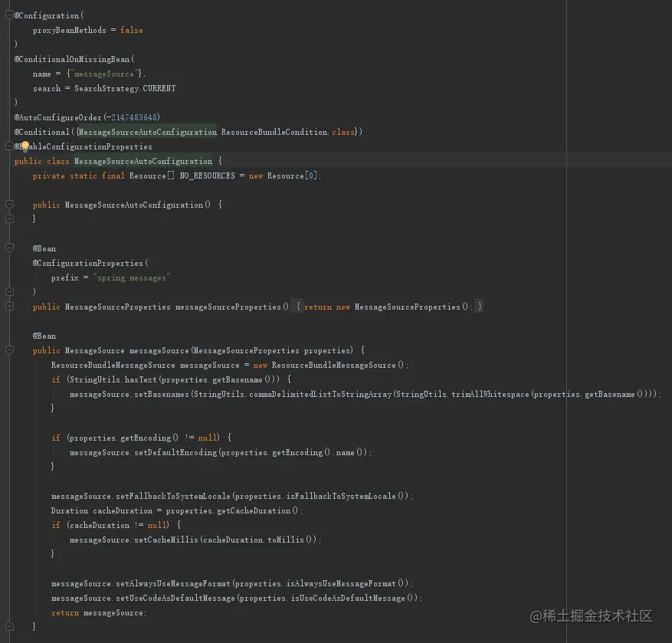Viewport: 672px width, 643px height.
Task: Click fold end marker at constructor closing brace
Action: coord(9,218)
